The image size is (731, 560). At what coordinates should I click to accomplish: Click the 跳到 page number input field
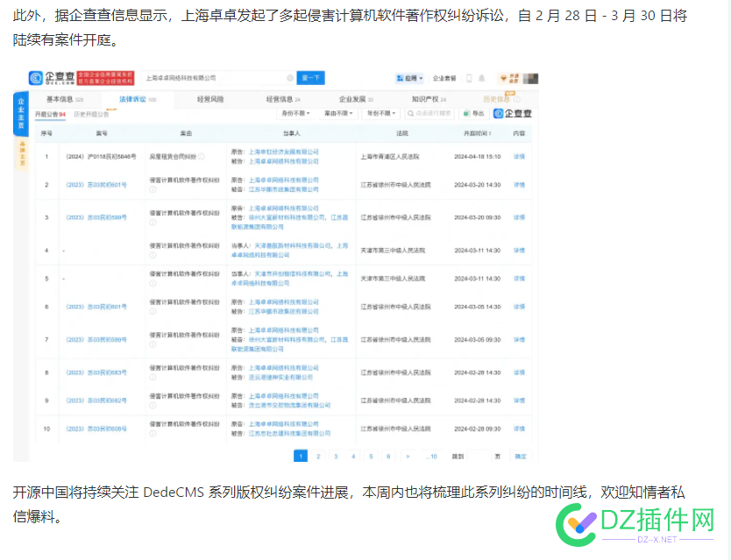click(479, 456)
